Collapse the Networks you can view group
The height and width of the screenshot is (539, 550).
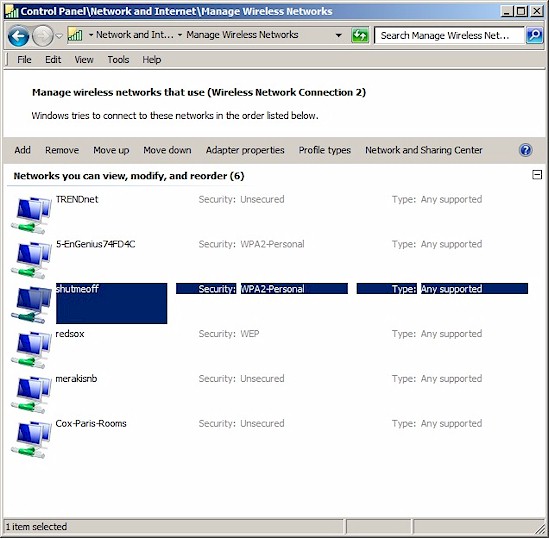(537, 174)
